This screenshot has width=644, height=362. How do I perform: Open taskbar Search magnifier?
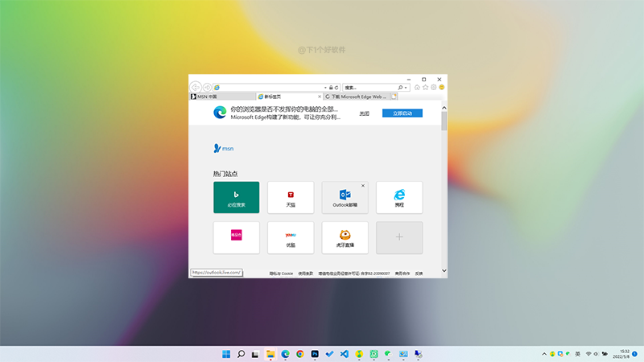click(x=241, y=354)
